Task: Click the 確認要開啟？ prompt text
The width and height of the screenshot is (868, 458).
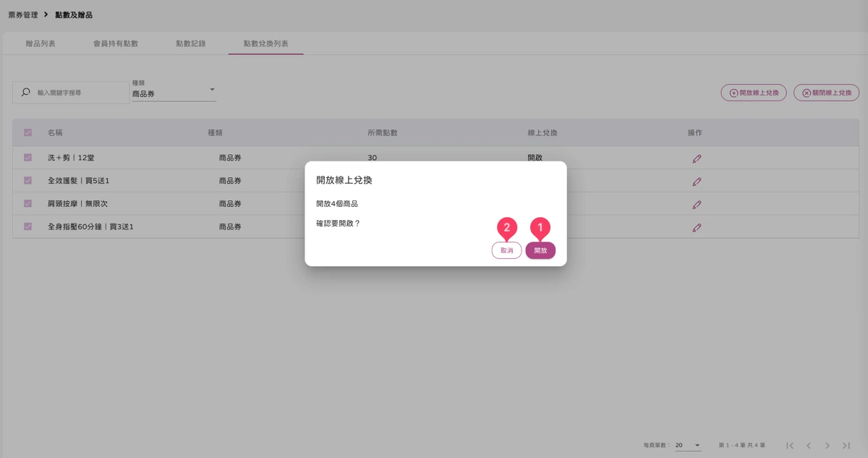Action: (339, 224)
